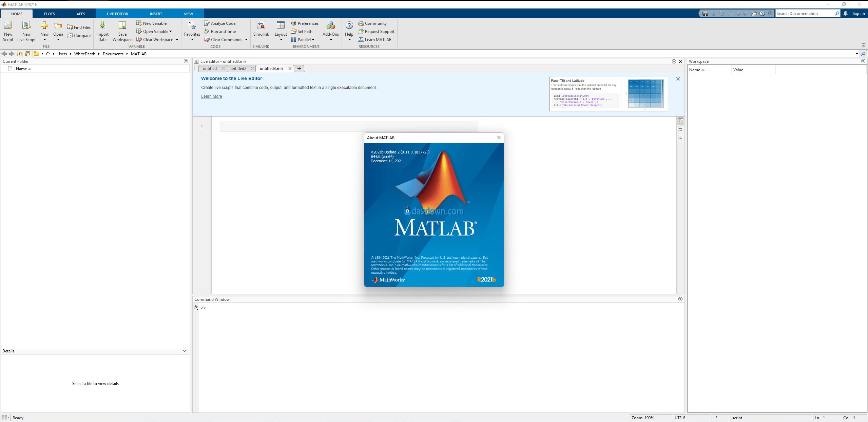Switch to the VIEW tab
Image resolution: width=868 pixels, height=422 pixels.
(188, 14)
